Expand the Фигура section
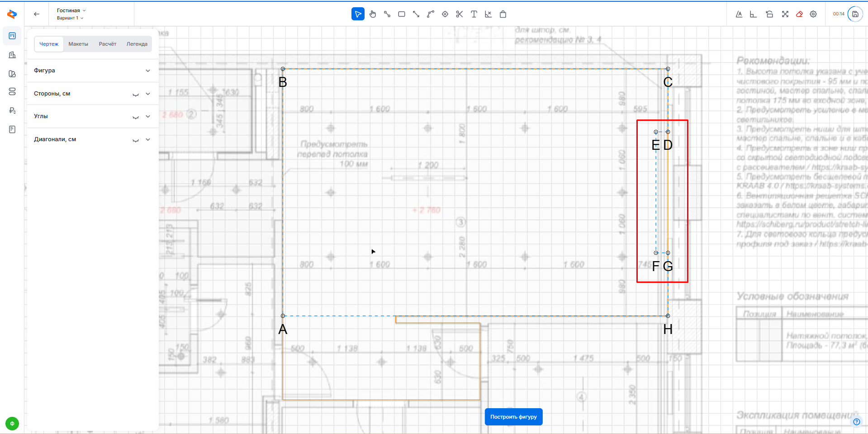 (x=148, y=71)
